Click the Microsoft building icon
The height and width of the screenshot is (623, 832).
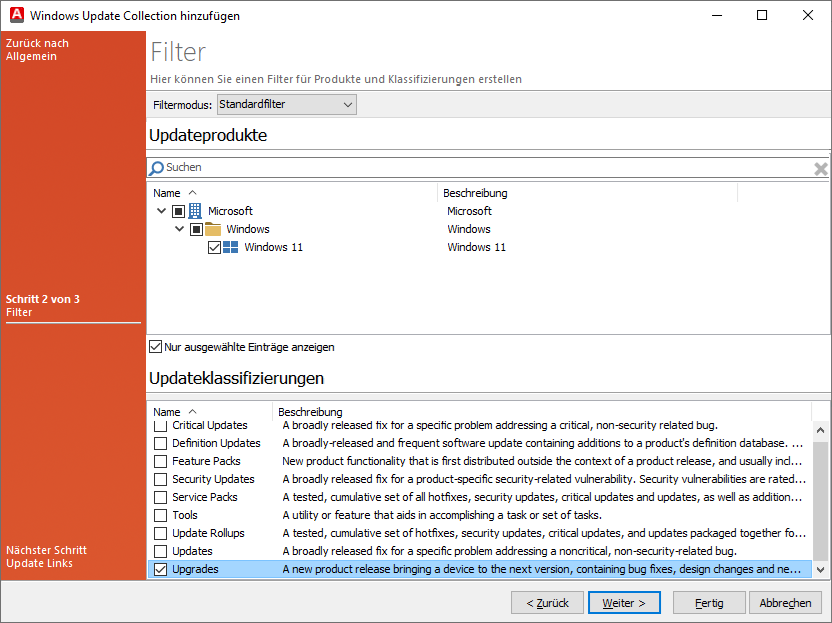point(195,211)
